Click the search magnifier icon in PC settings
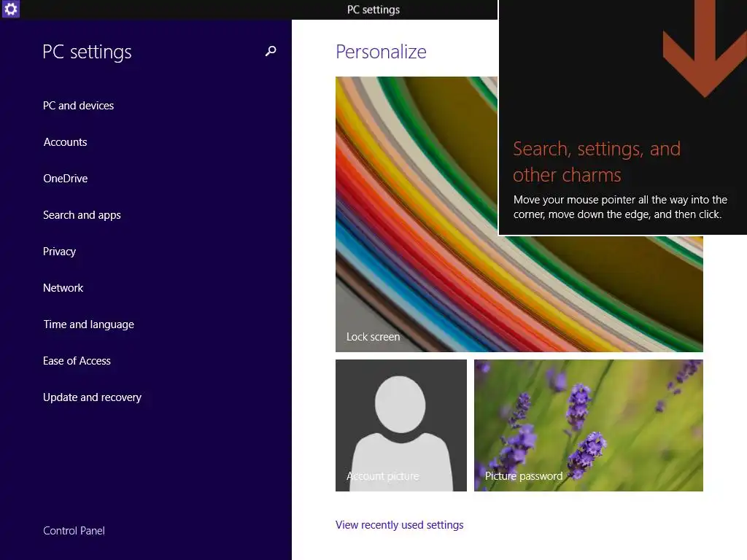This screenshot has width=747, height=560. (271, 51)
